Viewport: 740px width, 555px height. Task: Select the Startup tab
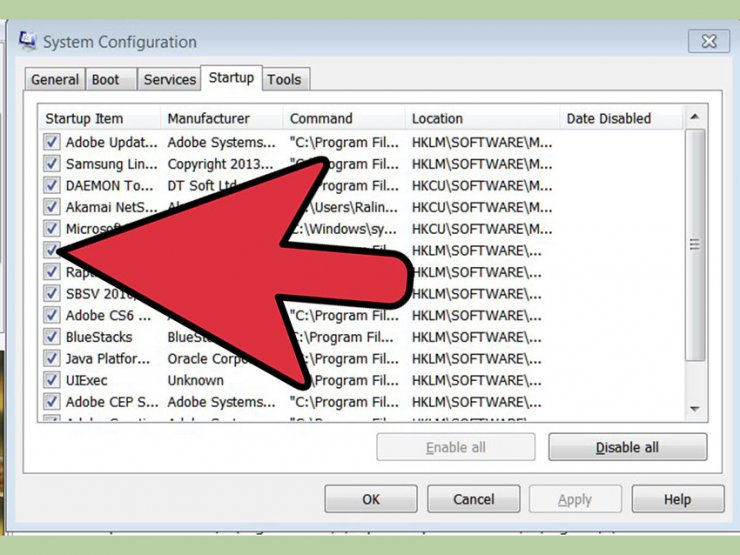pos(231,77)
